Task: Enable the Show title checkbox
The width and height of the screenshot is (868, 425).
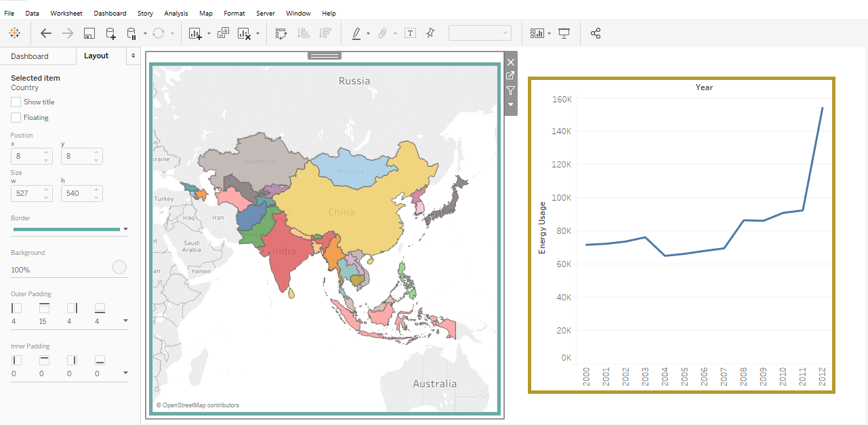Action: [x=16, y=102]
